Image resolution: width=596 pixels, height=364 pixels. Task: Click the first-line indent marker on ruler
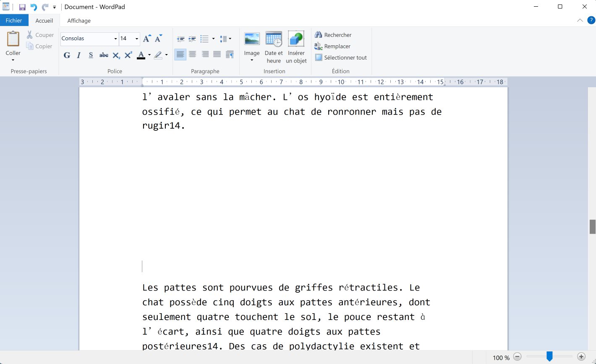click(142, 79)
